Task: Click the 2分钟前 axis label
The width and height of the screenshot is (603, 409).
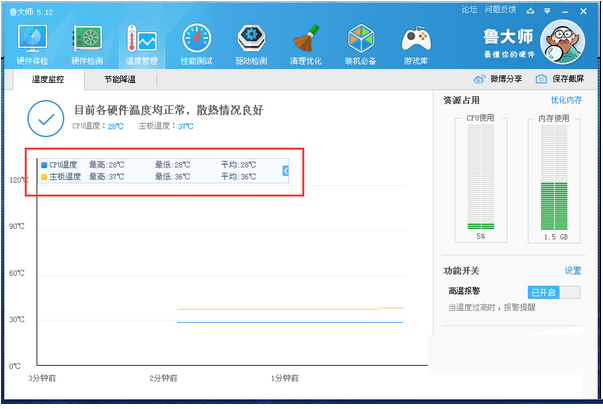Action: (163, 378)
